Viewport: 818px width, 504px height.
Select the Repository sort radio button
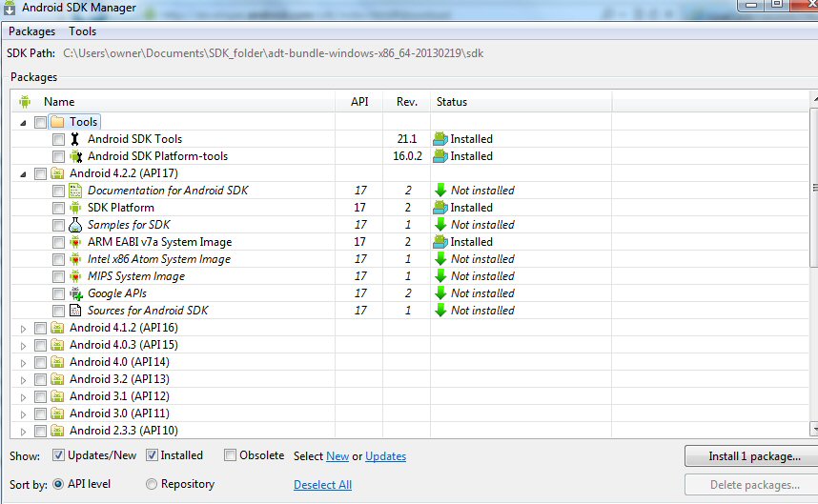tap(152, 484)
